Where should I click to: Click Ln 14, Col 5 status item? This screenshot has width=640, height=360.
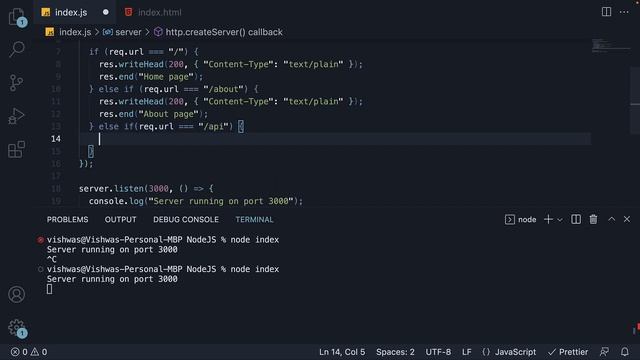click(x=342, y=352)
